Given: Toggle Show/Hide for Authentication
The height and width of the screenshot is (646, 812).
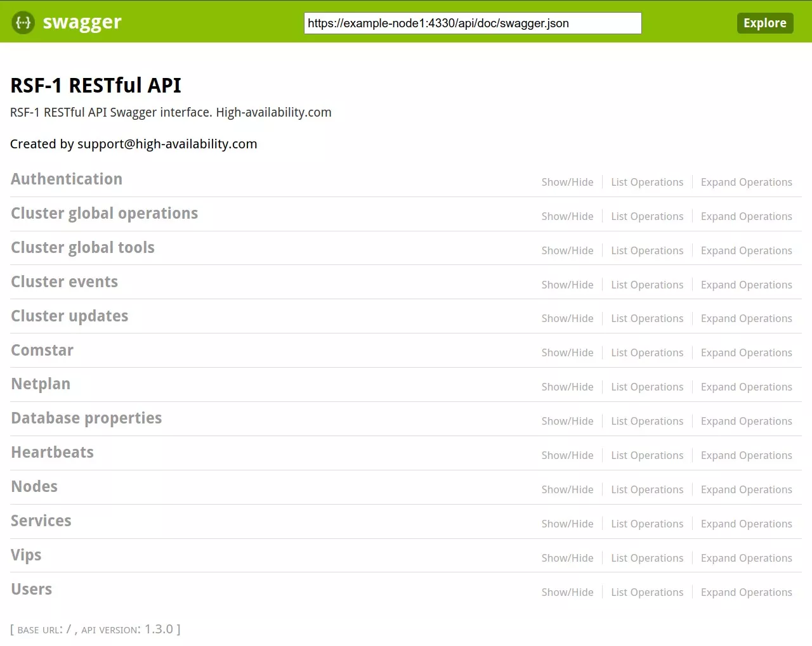Looking at the screenshot, I should [566, 182].
